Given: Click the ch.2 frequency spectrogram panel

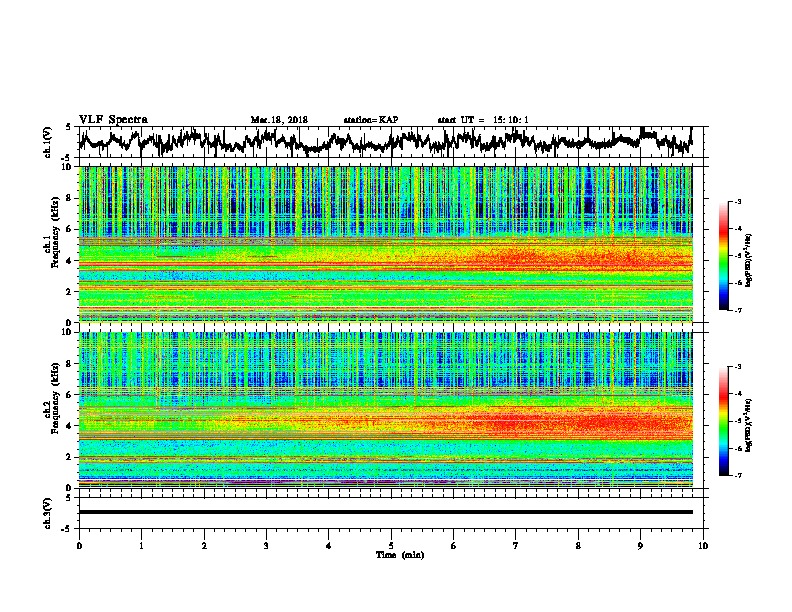Looking at the screenshot, I should pos(385,410).
